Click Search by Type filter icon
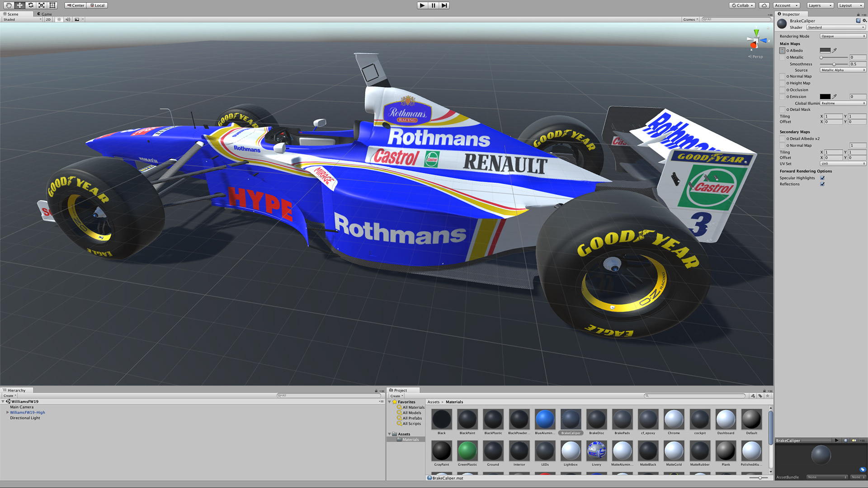Screen dimensions: 868x488 pos(753,396)
